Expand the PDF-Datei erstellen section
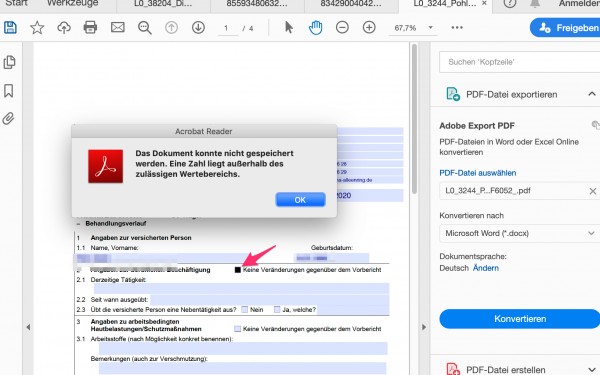600x375 pixels. coord(592,370)
